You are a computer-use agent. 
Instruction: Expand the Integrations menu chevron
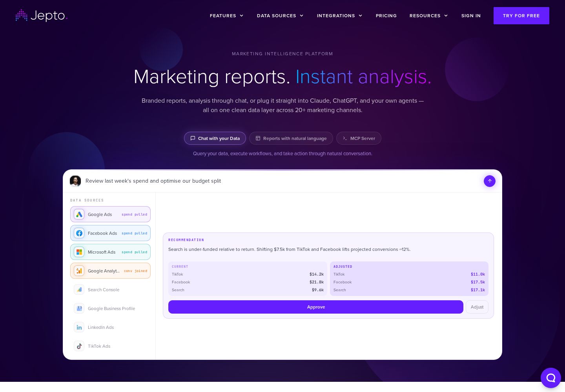tap(361, 16)
